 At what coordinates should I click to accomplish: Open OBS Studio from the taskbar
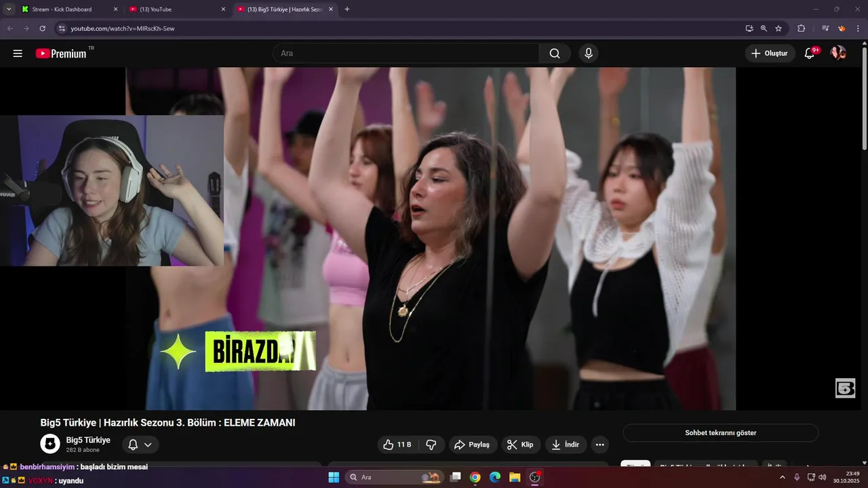click(534, 477)
